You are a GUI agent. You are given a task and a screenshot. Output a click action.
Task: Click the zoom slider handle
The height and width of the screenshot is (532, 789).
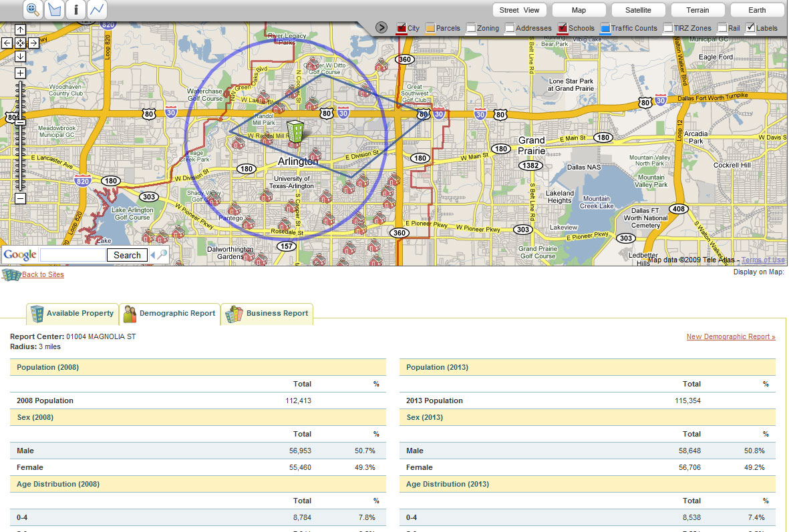pyautogui.click(x=20, y=122)
